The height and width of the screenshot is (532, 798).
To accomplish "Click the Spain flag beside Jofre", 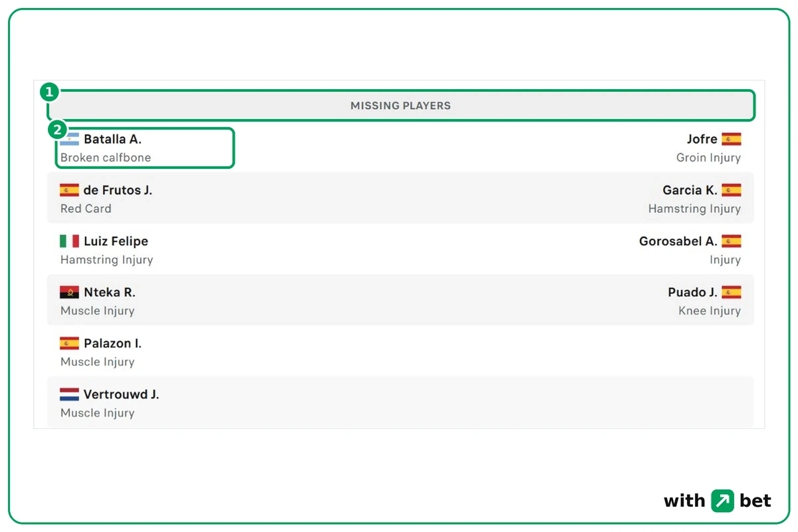I will tap(731, 139).
